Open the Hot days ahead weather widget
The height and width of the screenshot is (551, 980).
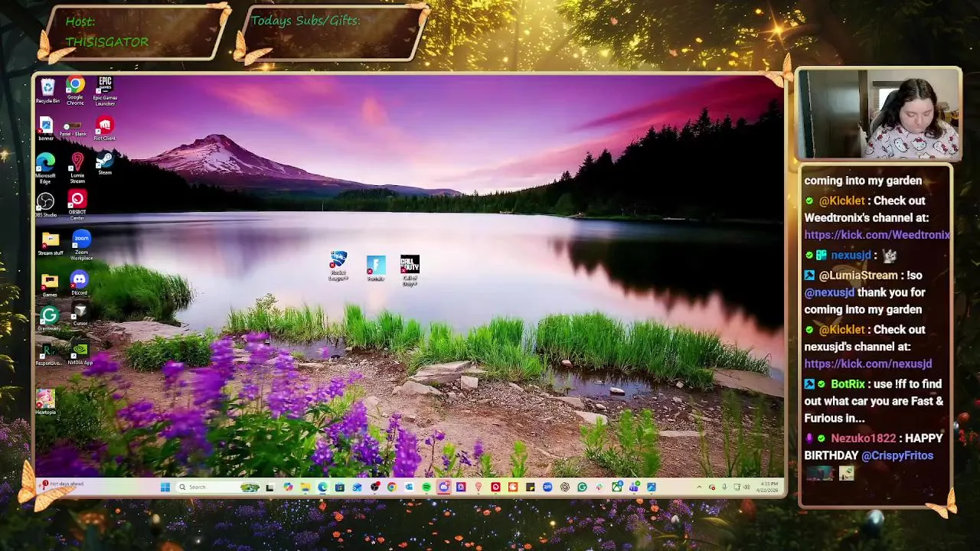pos(63,484)
